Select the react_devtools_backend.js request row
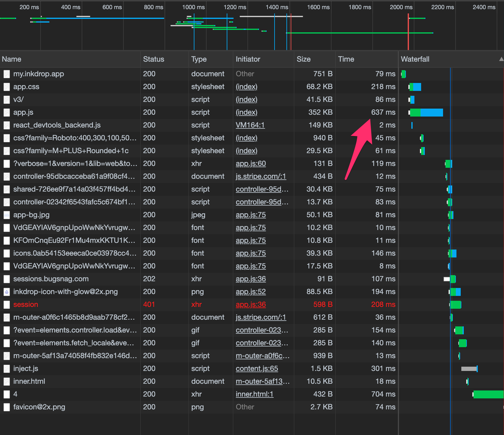 coord(57,125)
